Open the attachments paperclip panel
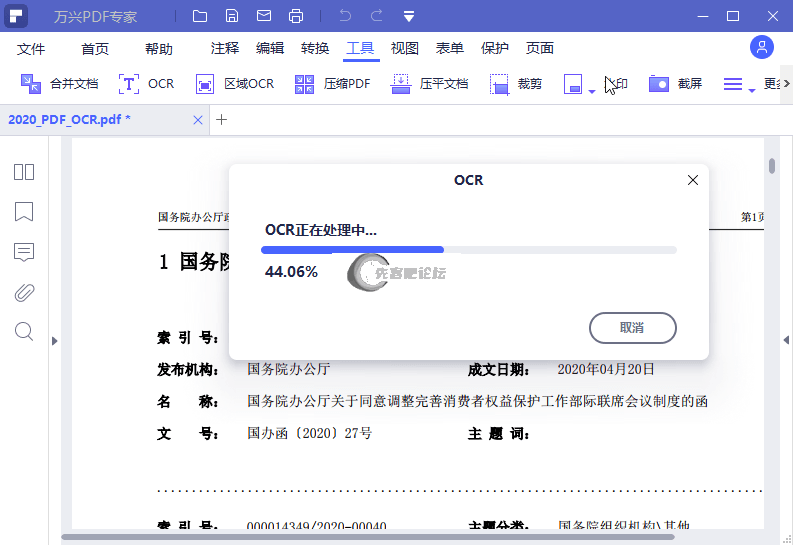Viewport: 793px width, 545px height. tap(24, 292)
